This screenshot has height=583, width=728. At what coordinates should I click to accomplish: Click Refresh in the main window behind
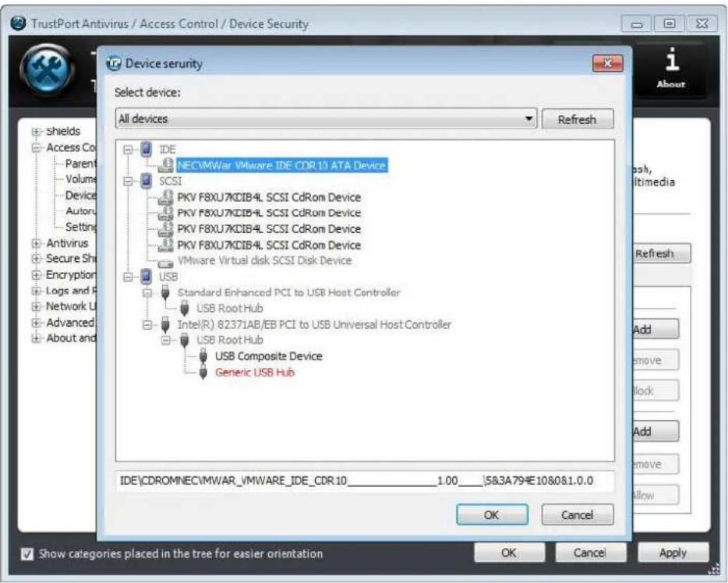click(661, 253)
